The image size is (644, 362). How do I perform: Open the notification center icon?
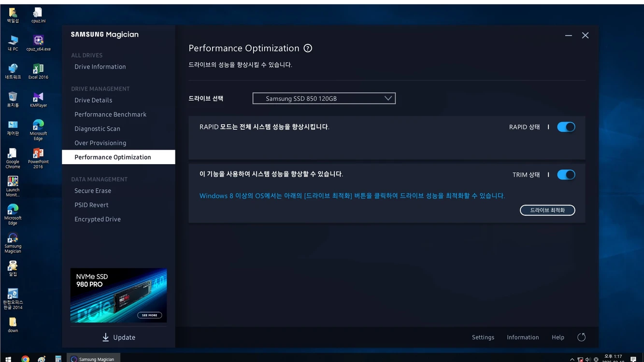pyautogui.click(x=633, y=359)
